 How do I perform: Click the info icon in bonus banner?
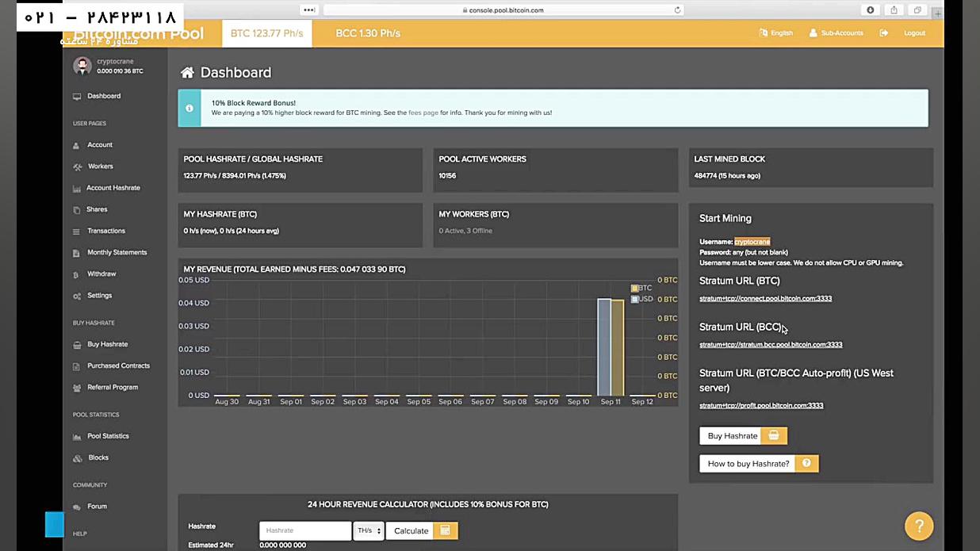pos(189,108)
